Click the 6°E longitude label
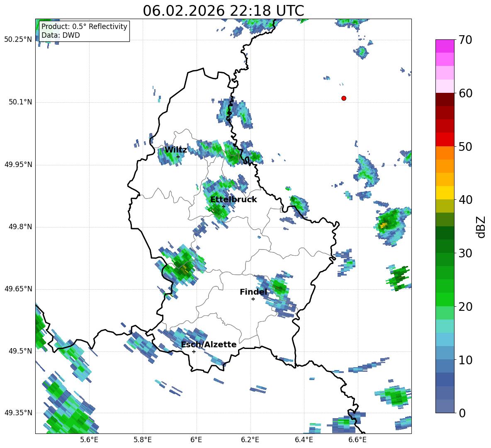491x448 pixels. pyautogui.click(x=196, y=440)
